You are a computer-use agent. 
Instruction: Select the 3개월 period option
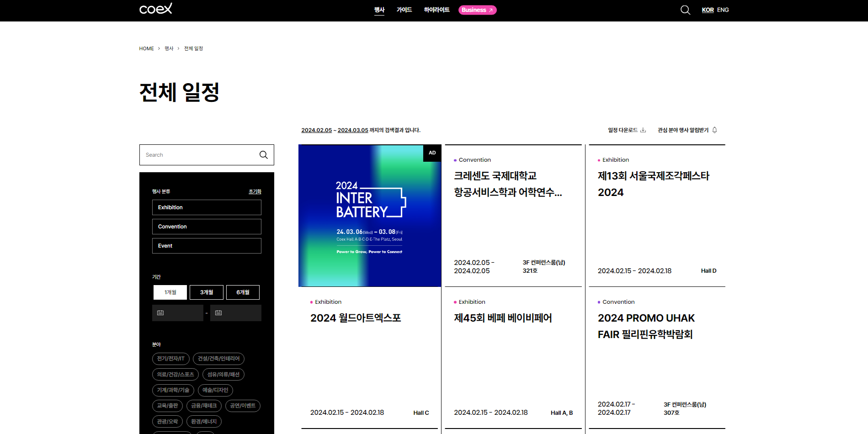tap(207, 292)
